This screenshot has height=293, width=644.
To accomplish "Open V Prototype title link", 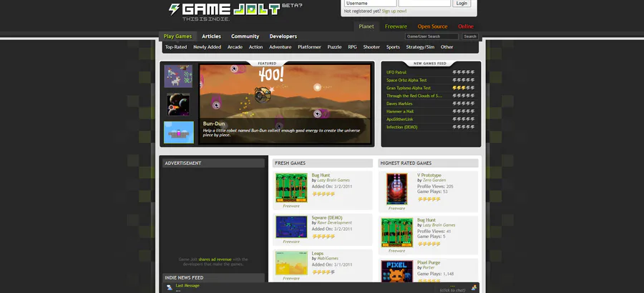I will coord(429,175).
